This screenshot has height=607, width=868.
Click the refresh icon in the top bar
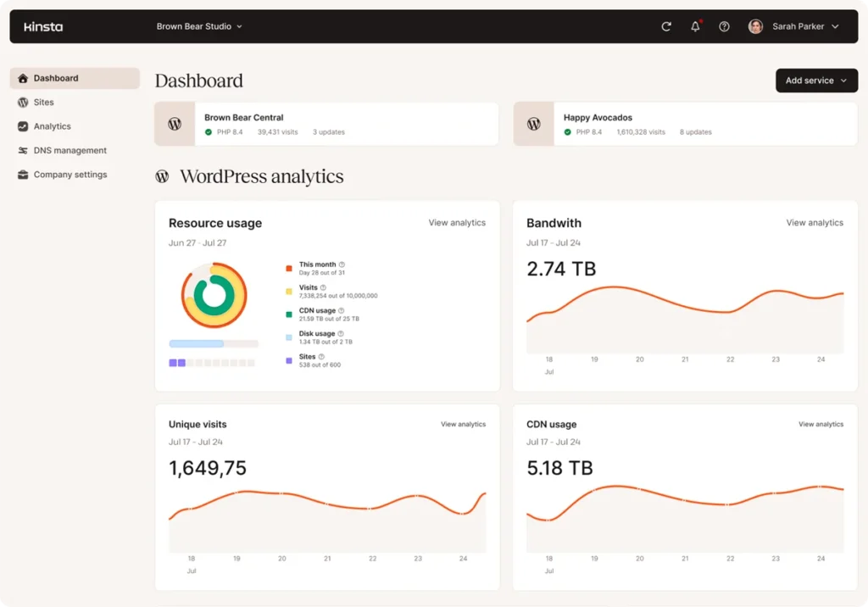pos(666,26)
